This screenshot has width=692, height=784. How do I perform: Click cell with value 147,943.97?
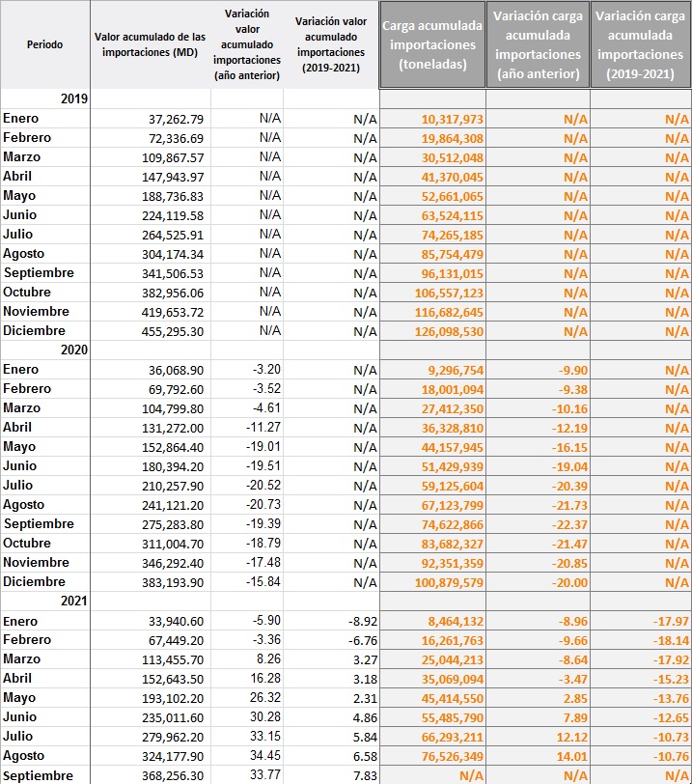point(151,177)
